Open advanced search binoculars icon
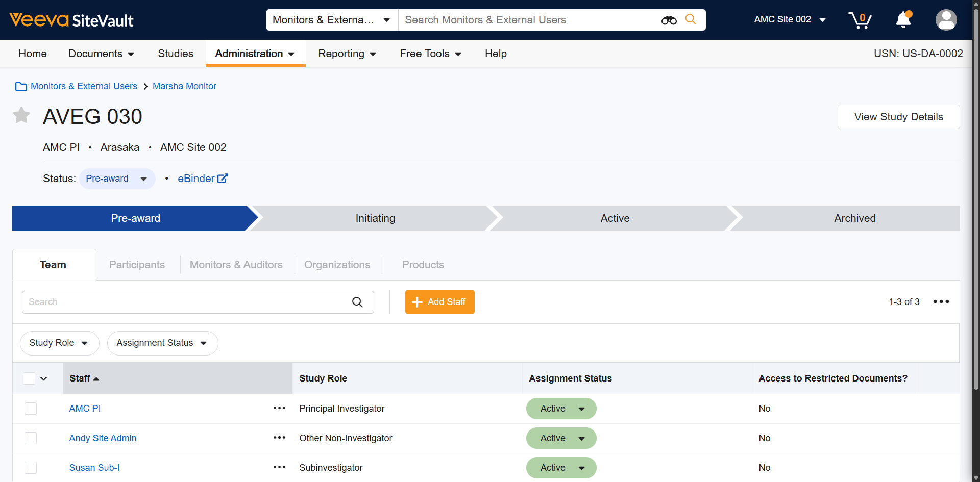 (669, 20)
